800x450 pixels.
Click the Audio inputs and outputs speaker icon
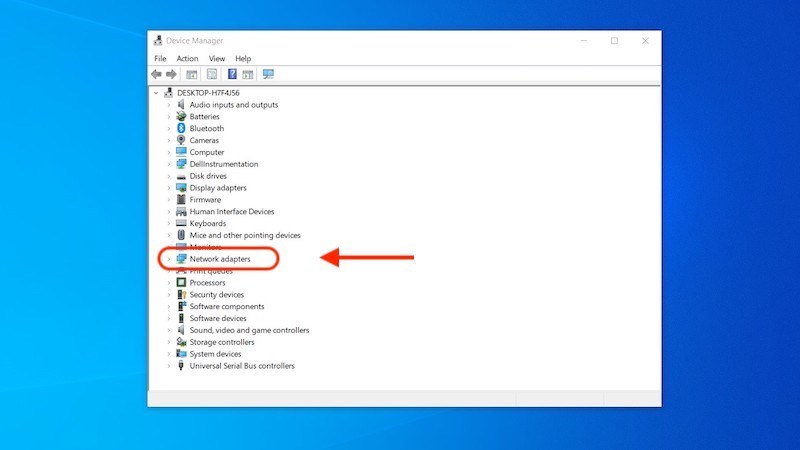pos(181,105)
